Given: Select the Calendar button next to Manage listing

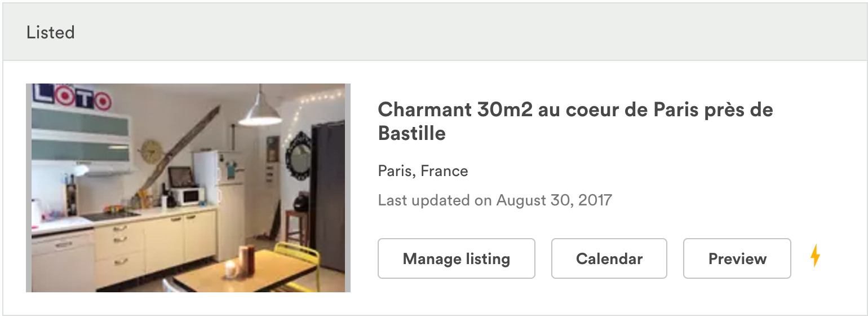Looking at the screenshot, I should (x=609, y=258).
